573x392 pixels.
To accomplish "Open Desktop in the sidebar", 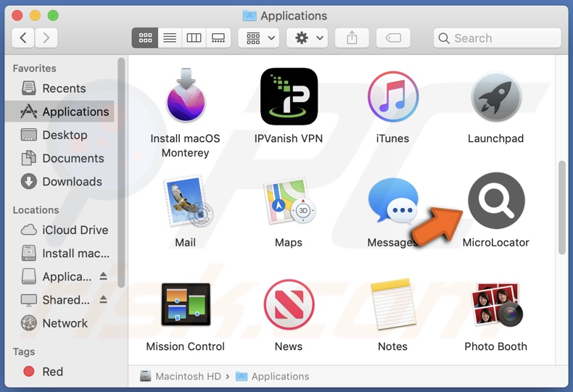I will pos(60,135).
